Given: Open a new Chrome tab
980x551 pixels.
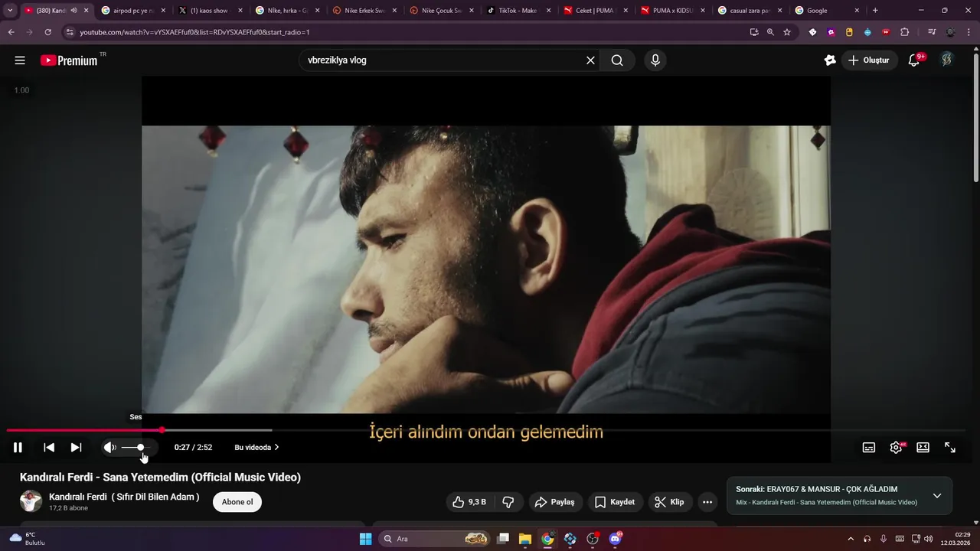Looking at the screenshot, I should (x=875, y=11).
